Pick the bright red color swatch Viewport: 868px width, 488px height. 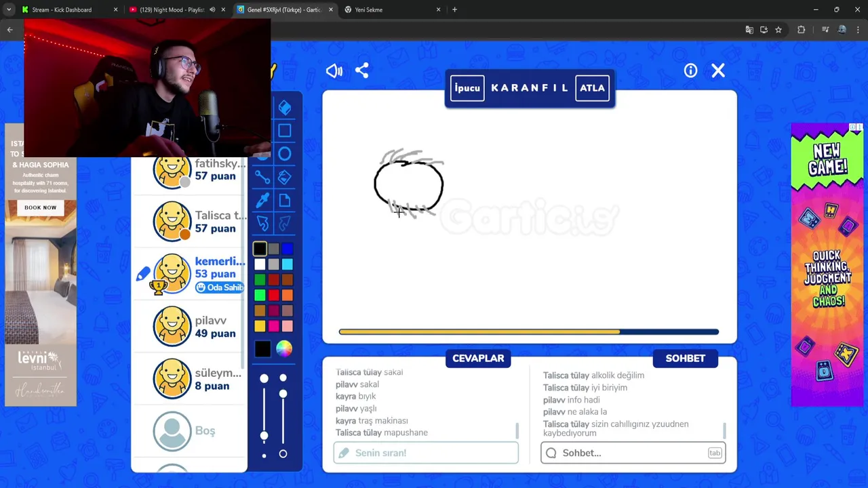273,295
